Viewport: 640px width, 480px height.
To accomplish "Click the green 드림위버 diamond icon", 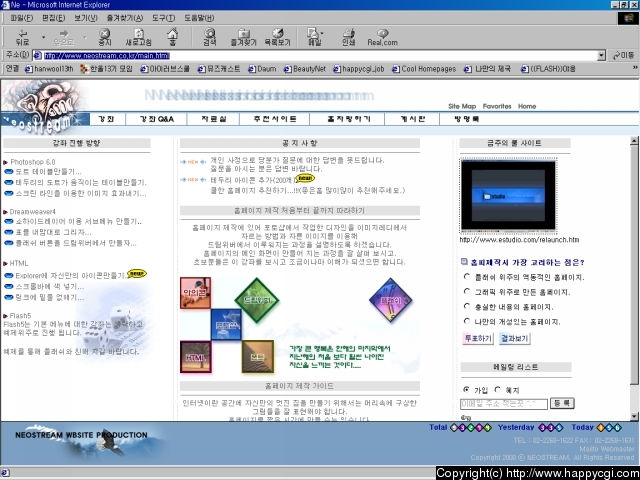I will coord(257,300).
